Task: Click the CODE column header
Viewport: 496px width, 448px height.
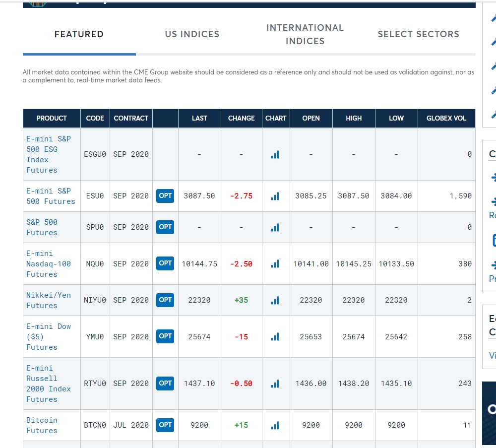Action: pyautogui.click(x=95, y=119)
